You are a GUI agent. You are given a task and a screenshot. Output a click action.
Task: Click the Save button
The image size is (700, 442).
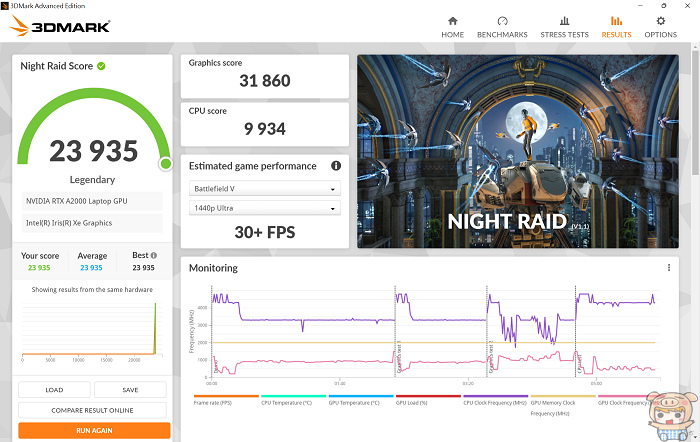coord(131,390)
